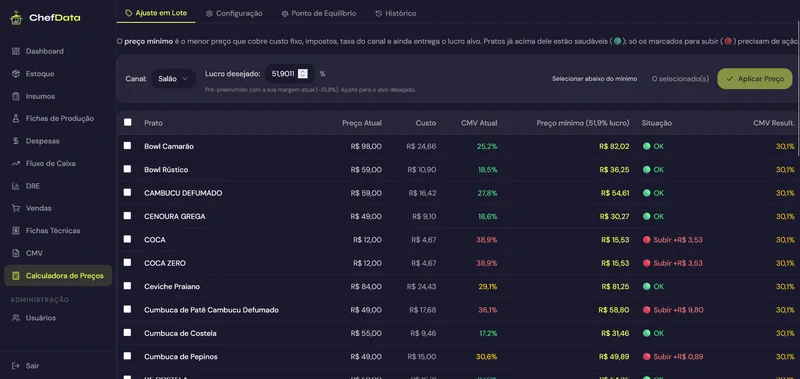Click green OK status dot for Bowl Camarão
The width and height of the screenshot is (800, 379).
pyautogui.click(x=646, y=146)
